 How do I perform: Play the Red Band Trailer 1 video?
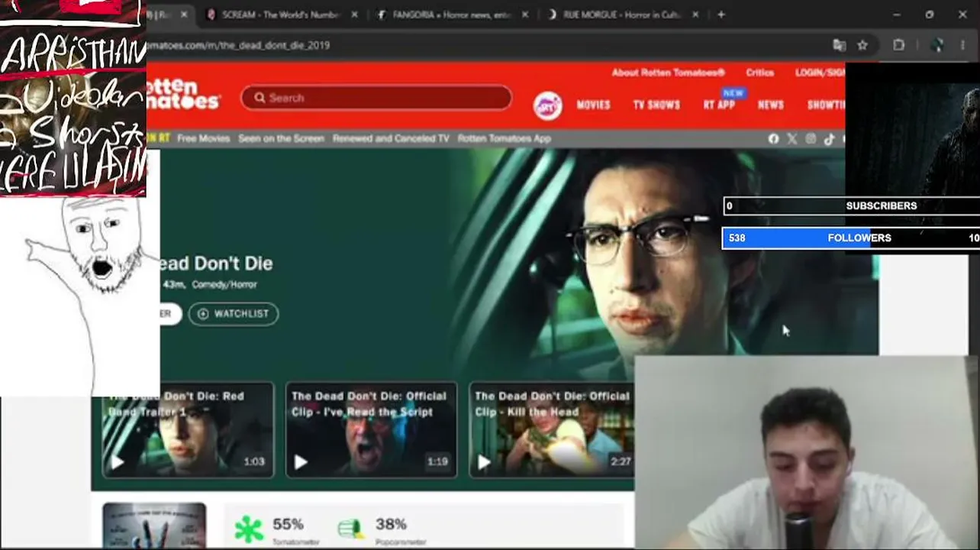117,461
